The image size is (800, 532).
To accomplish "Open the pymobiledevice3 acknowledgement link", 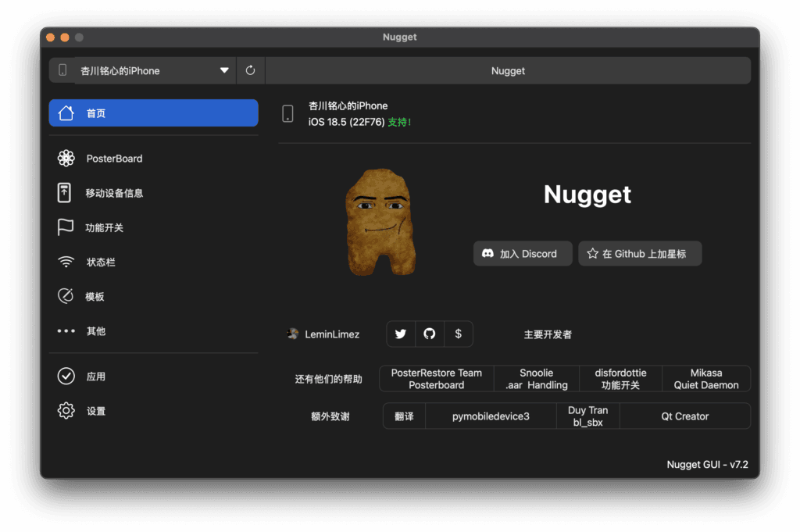I will point(491,416).
